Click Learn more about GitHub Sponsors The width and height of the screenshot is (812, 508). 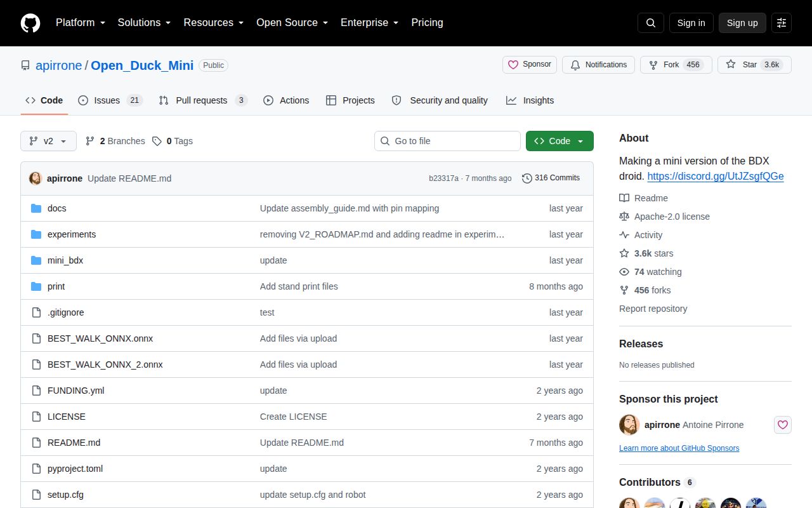point(679,448)
